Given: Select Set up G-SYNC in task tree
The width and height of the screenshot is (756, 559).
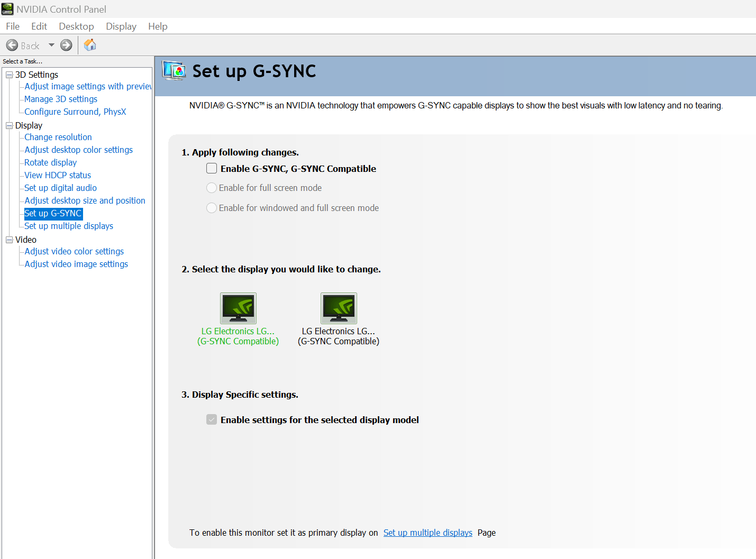Looking at the screenshot, I should pos(53,213).
